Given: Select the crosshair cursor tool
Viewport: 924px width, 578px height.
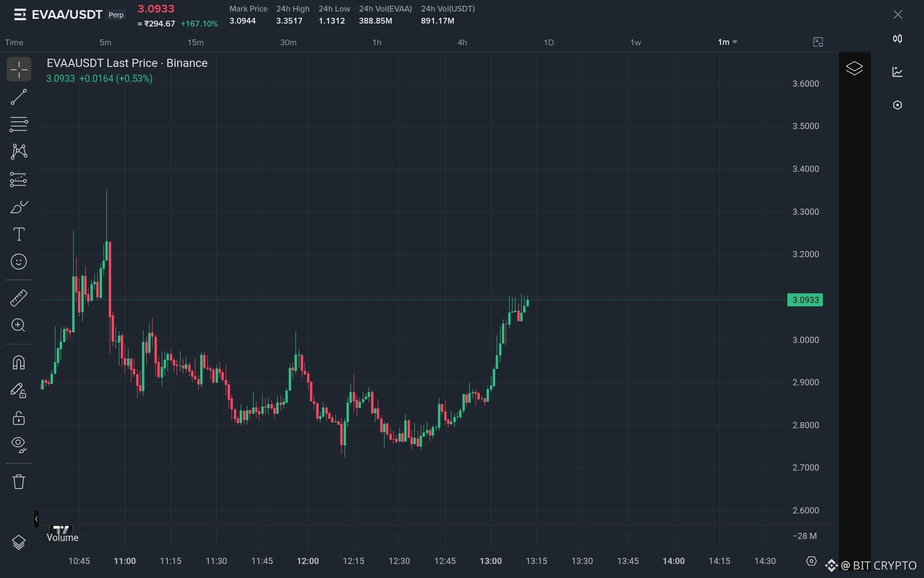Looking at the screenshot, I should [x=19, y=69].
